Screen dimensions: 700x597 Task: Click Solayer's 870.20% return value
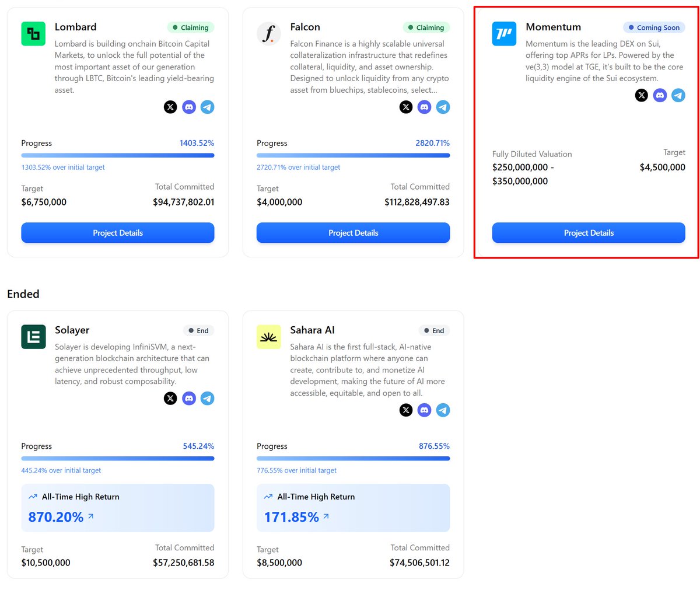[56, 517]
